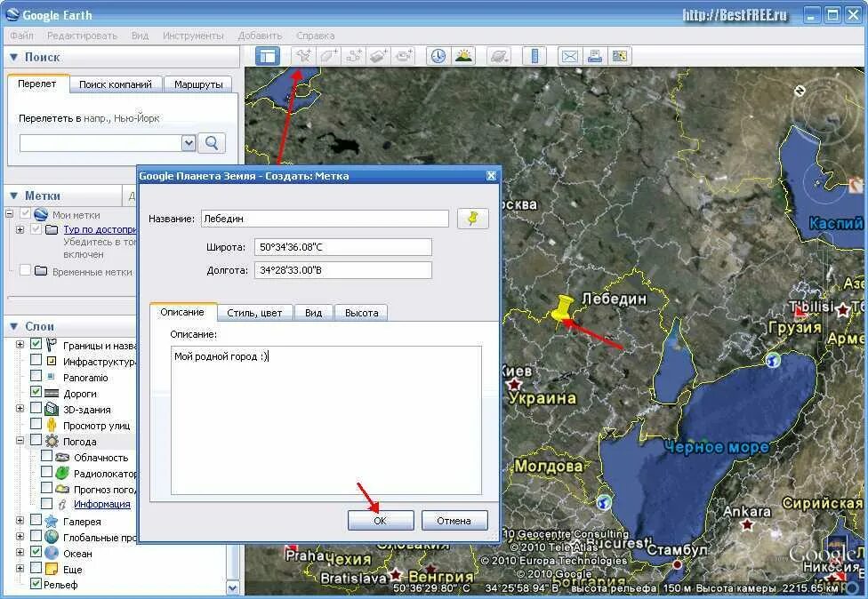This screenshot has height=599, width=868.
Task: Open the planet switcher icon
Action: (x=499, y=56)
